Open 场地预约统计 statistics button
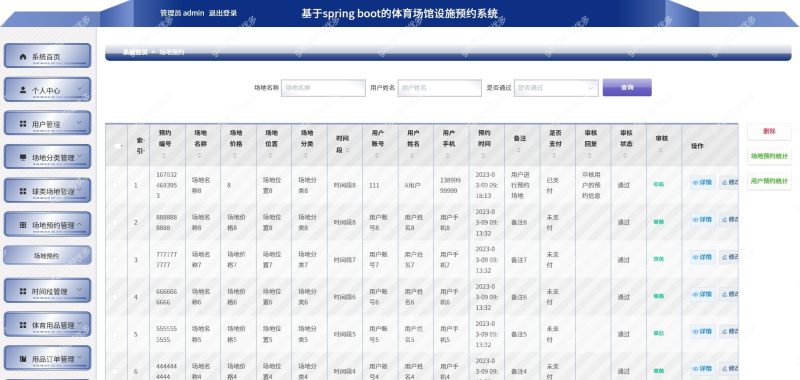This screenshot has height=380, width=800. 769,156
